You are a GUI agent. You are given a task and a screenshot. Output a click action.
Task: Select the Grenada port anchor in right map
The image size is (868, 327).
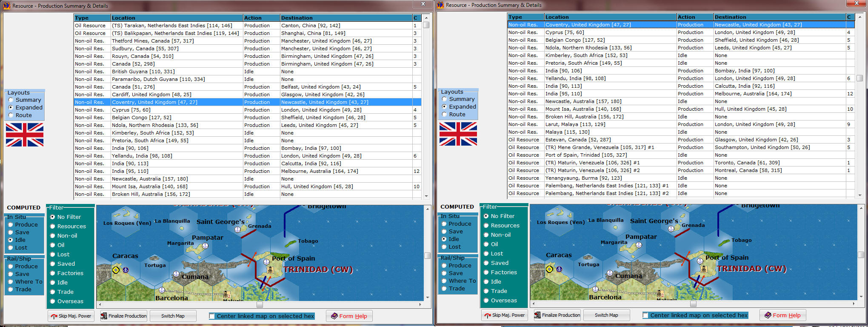click(x=671, y=229)
